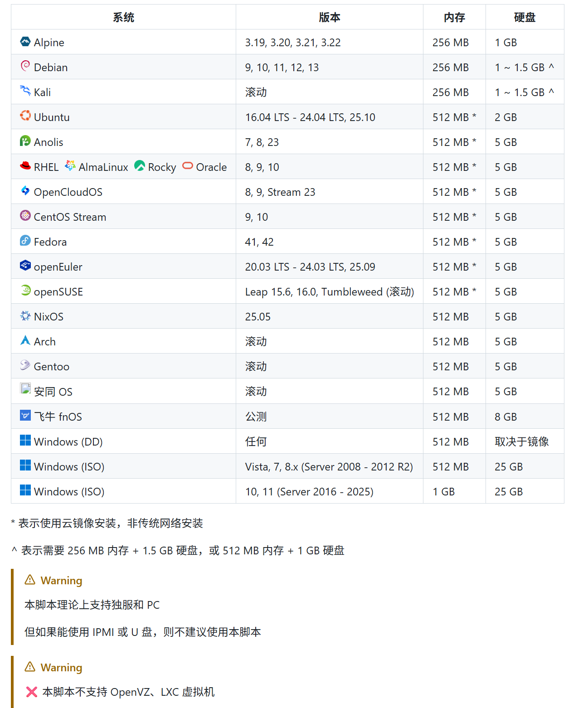Viewport: 588px width, 708px height.
Task: Click the Ubuntu logo icon
Action: click(x=25, y=116)
